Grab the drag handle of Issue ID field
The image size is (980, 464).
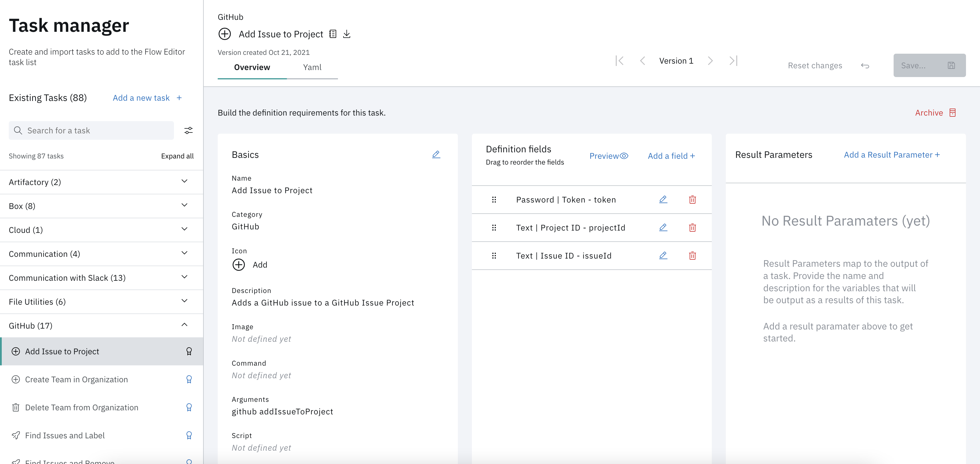tap(494, 256)
